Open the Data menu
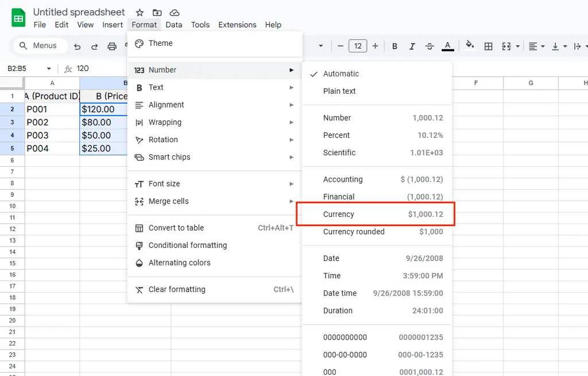 173,25
